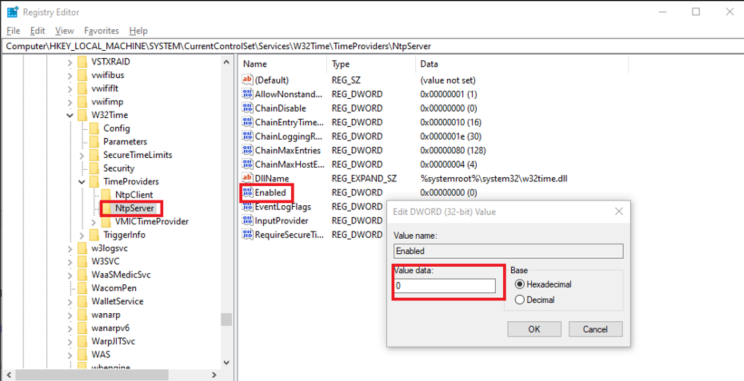Click the AllowNonstand... DWORD value icon
This screenshot has height=381, width=744.
(248, 94)
